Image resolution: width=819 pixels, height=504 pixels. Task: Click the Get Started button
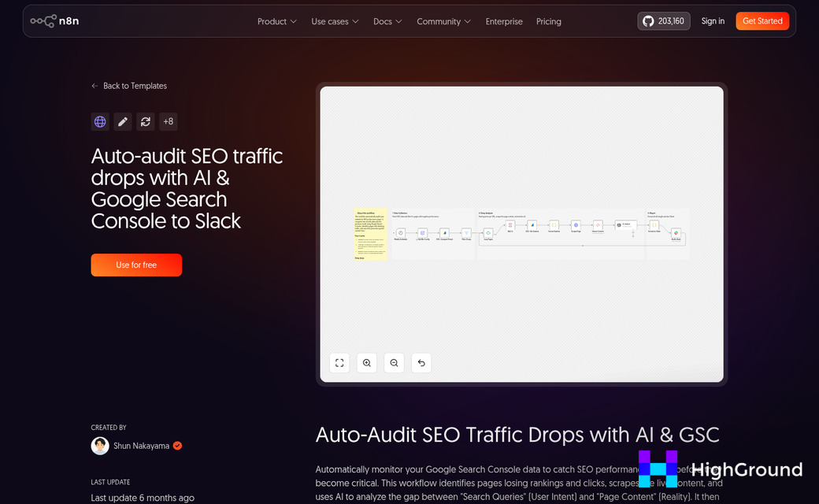(762, 21)
